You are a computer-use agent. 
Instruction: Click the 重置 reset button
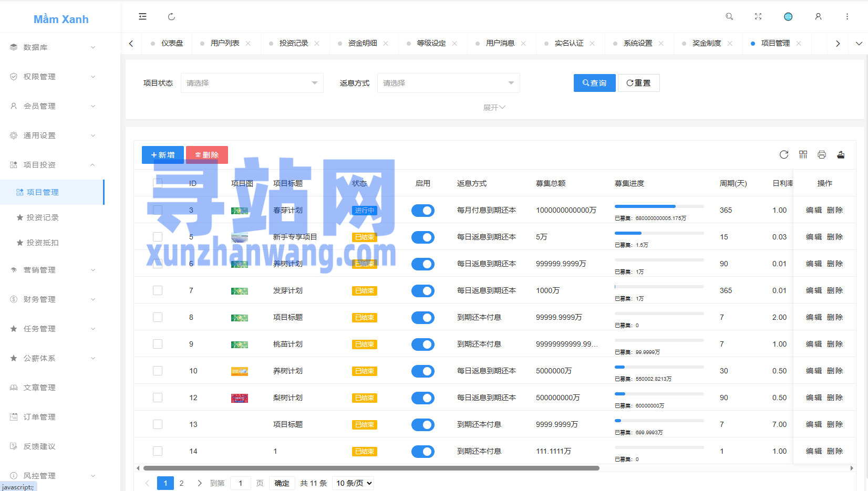(639, 83)
